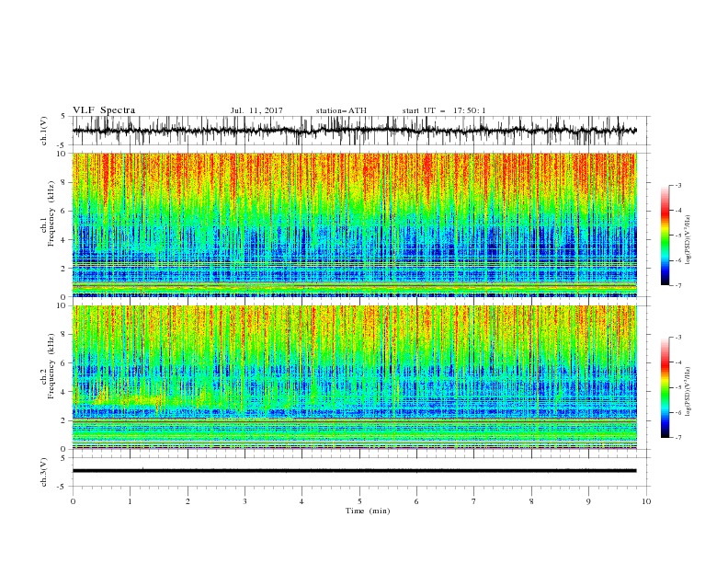Click the "ch.1(V)" axis label
Viewport: 728px width, 563px height.
[44, 131]
